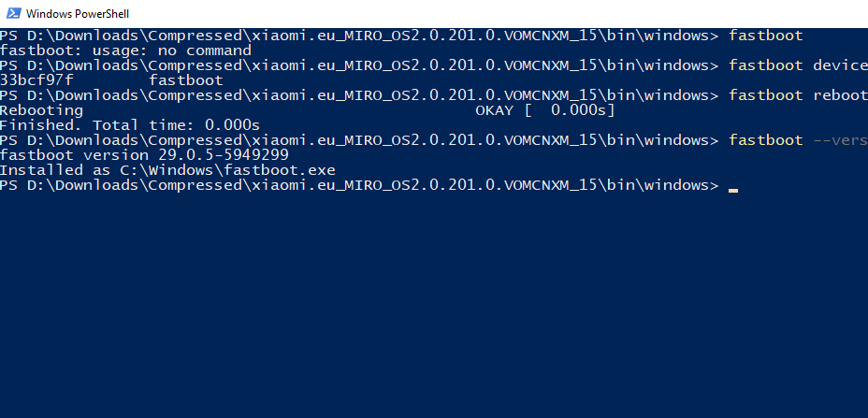Click the "fastboot" word before "--vers"
Screen dimensions: 868x418
(765, 140)
